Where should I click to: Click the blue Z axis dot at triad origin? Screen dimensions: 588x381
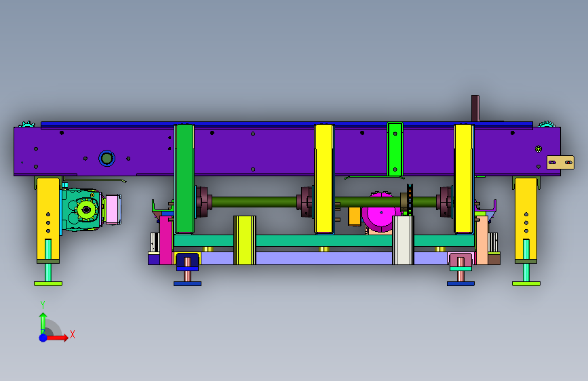(43, 338)
